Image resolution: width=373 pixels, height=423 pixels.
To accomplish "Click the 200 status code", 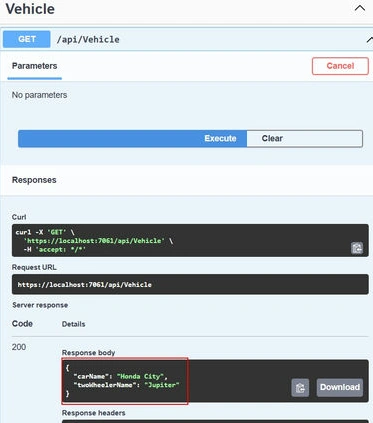I will click(19, 347).
